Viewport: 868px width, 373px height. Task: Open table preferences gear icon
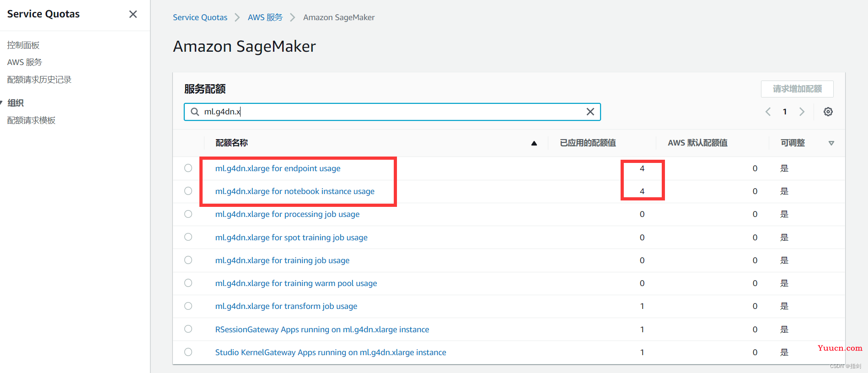(x=828, y=112)
